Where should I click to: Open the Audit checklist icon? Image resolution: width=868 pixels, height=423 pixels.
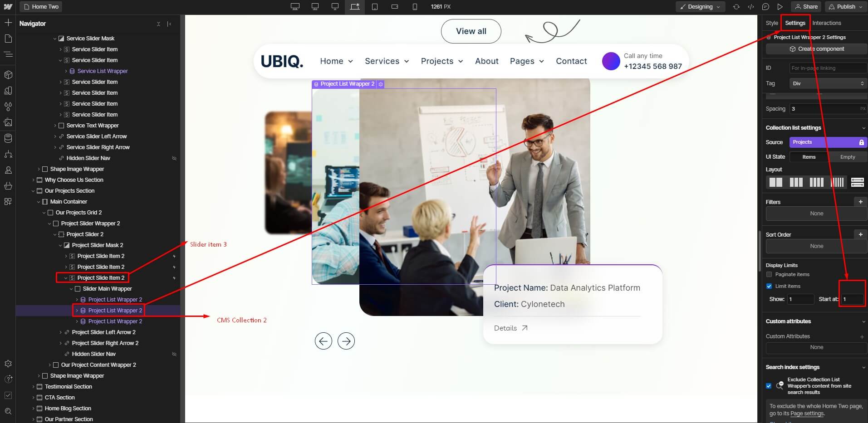click(8, 395)
